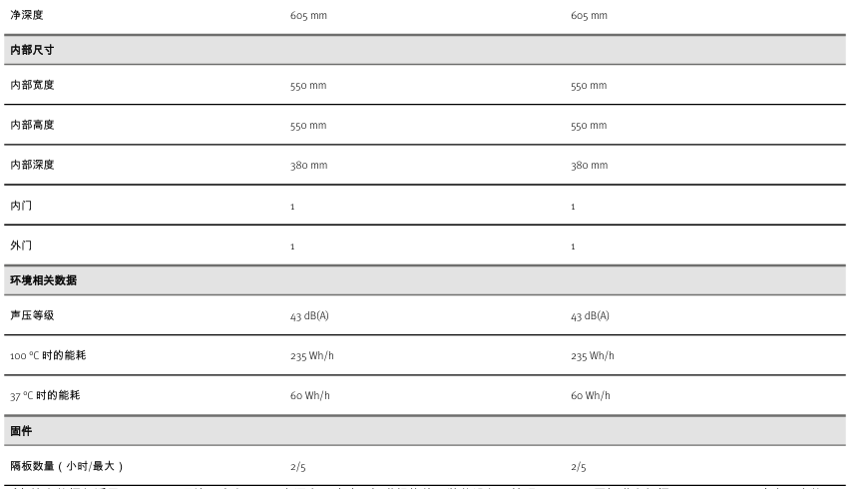Select the 环境相关数据 section header
The width and height of the screenshot is (868, 489).
click(43, 280)
